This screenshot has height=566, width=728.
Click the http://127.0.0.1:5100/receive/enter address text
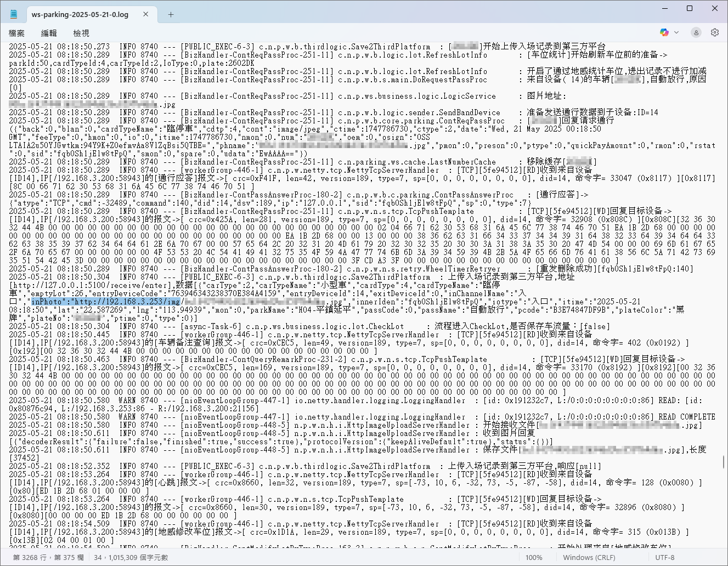pyautogui.click(x=92, y=285)
